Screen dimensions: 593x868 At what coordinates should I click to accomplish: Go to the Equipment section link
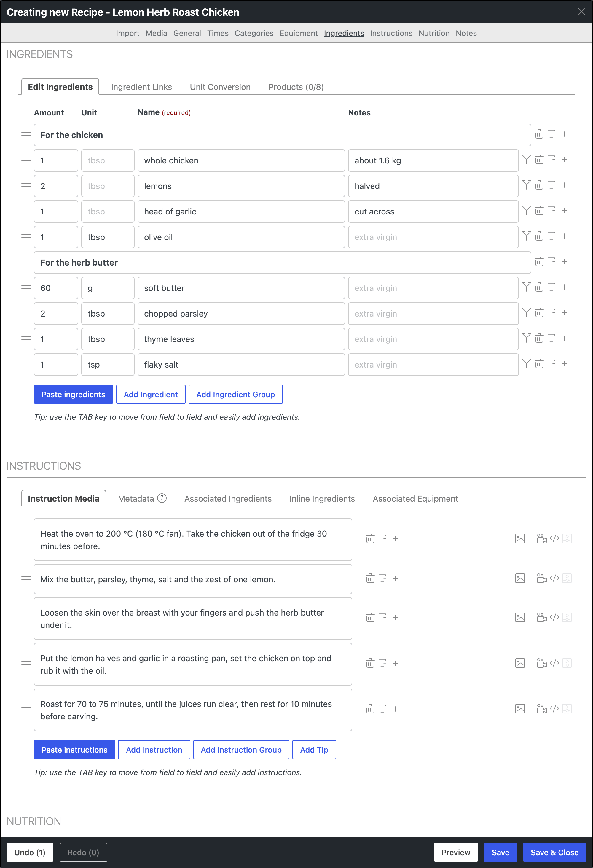tap(299, 33)
